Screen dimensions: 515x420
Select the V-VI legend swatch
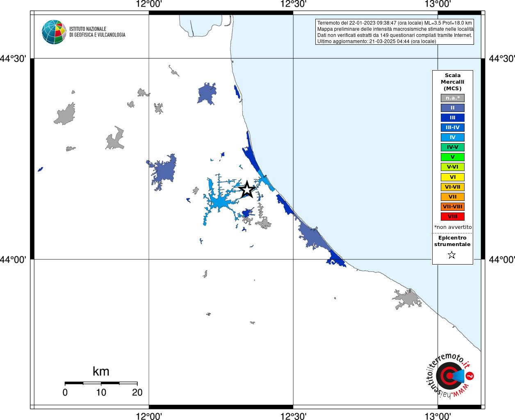click(x=453, y=167)
